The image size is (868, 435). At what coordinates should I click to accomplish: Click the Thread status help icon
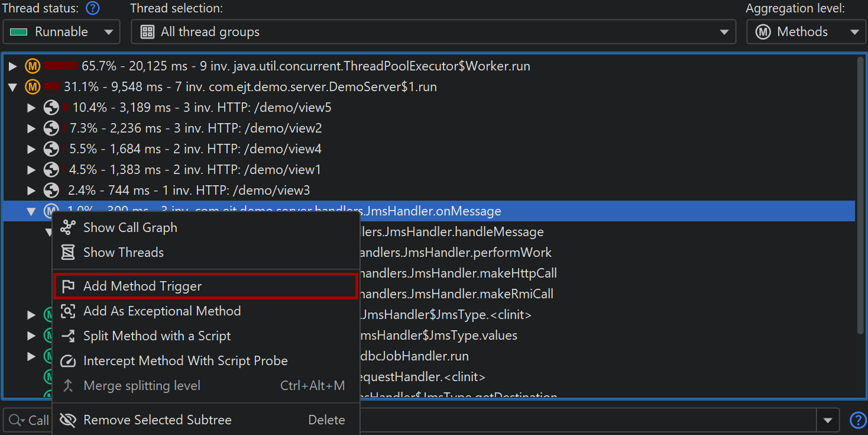coord(92,9)
